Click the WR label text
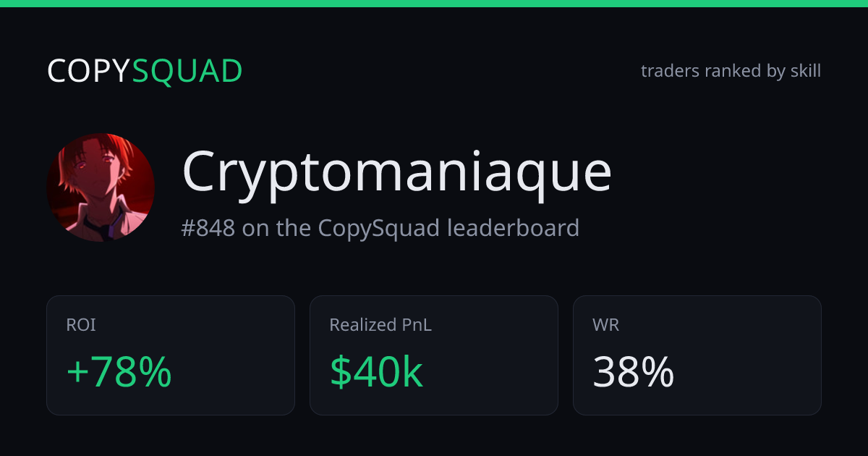The image size is (868, 456). (x=606, y=326)
